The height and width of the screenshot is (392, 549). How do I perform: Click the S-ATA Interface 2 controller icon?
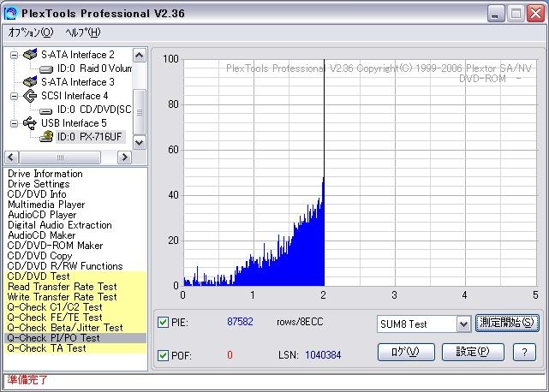tap(30, 55)
